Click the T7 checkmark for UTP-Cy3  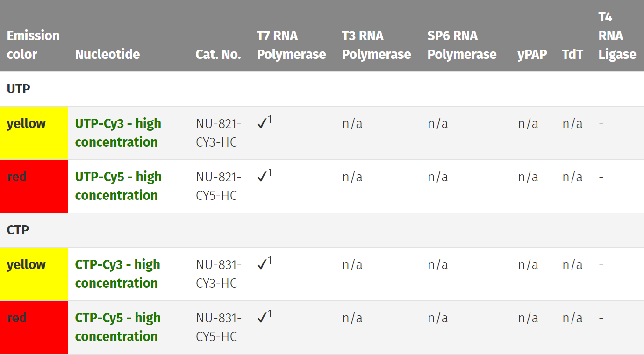(263, 124)
